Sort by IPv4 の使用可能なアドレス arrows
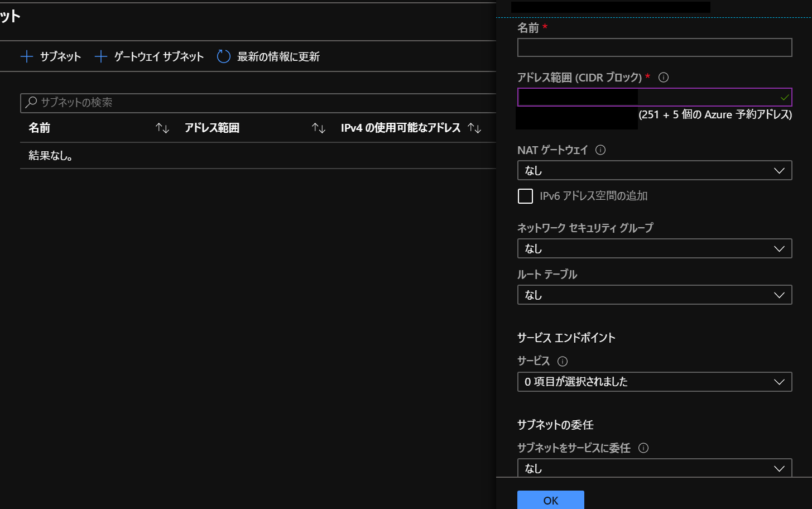812x509 pixels. (474, 128)
